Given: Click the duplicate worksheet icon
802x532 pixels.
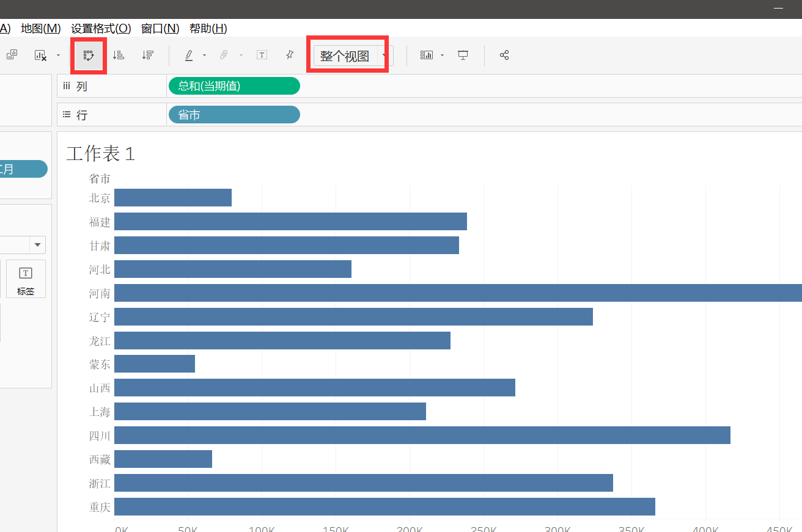Looking at the screenshot, I should [x=12, y=55].
